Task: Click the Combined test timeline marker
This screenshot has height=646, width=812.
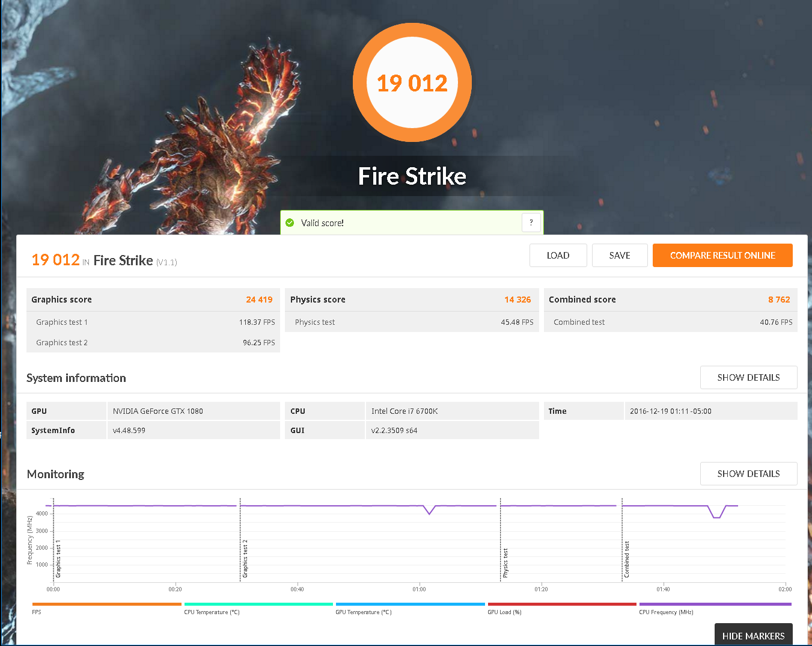Action: 627,559
